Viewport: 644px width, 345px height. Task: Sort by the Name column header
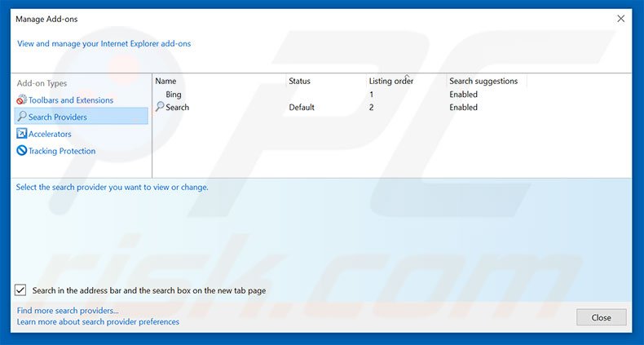(x=165, y=81)
